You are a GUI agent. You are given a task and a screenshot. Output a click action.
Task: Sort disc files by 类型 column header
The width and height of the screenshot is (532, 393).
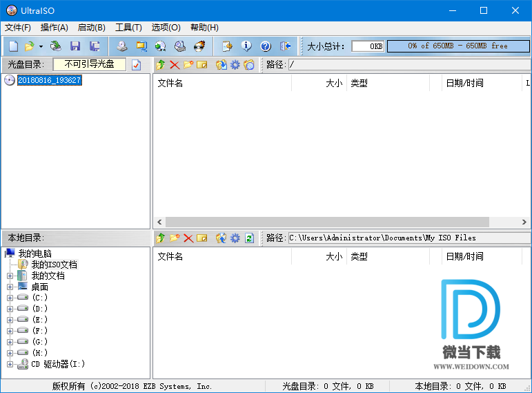pyautogui.click(x=388, y=83)
